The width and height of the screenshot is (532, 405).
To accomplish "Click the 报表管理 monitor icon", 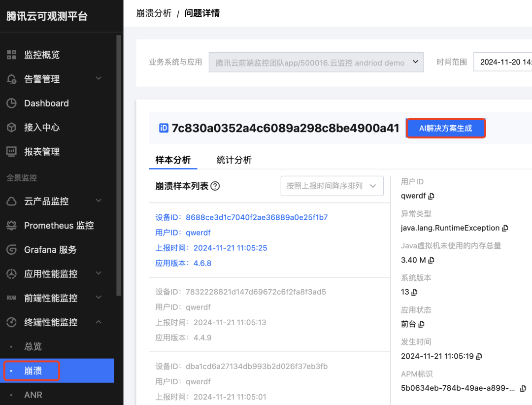I will pos(11,151).
